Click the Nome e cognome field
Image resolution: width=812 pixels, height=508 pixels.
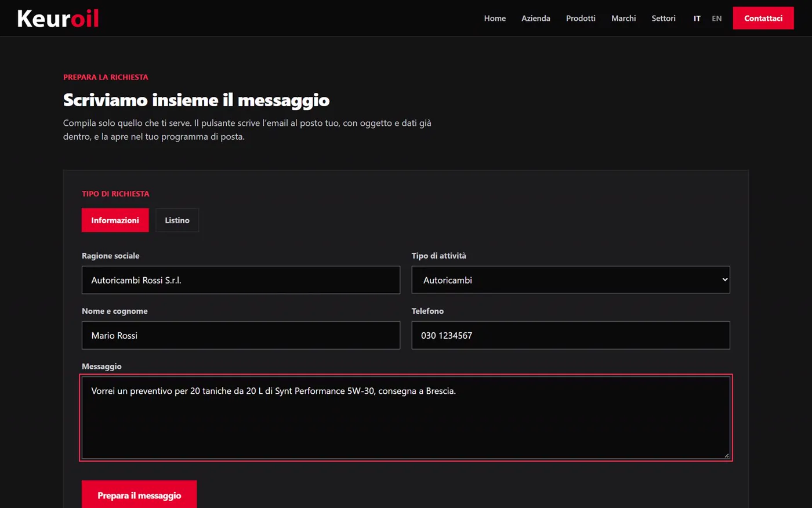(241, 335)
